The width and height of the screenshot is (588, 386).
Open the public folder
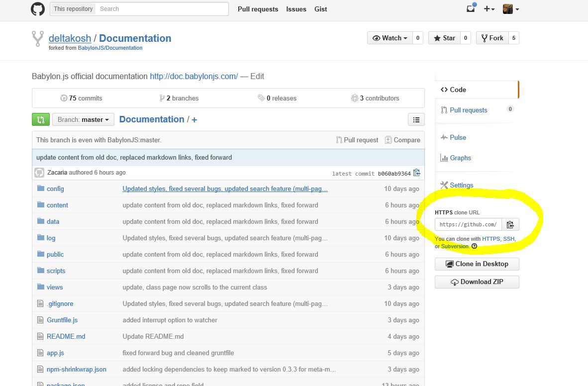[55, 254]
